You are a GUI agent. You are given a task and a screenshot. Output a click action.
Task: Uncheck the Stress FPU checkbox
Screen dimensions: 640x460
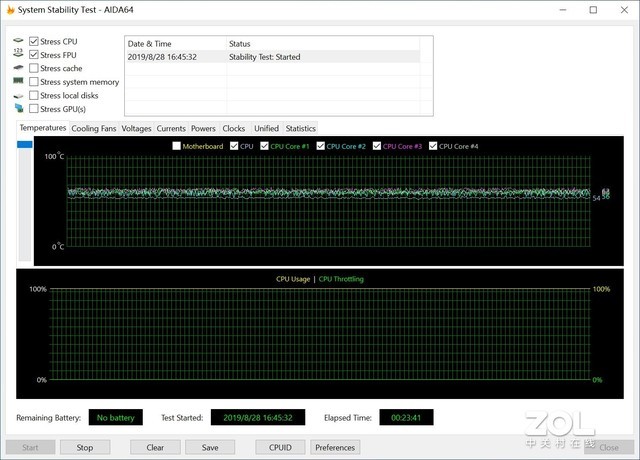(34, 55)
